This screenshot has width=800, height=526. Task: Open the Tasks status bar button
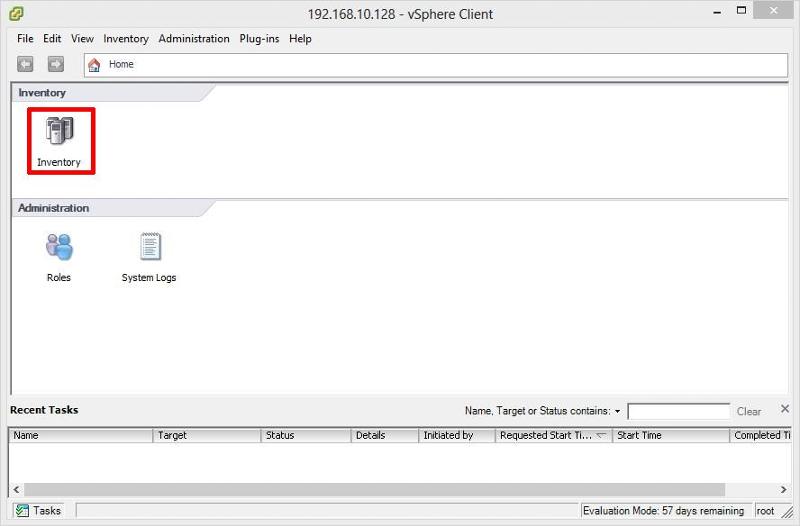pos(38,510)
